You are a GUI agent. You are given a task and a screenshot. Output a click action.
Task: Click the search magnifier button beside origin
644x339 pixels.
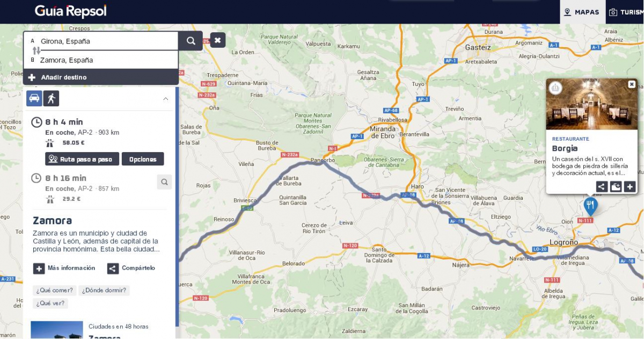tap(191, 41)
